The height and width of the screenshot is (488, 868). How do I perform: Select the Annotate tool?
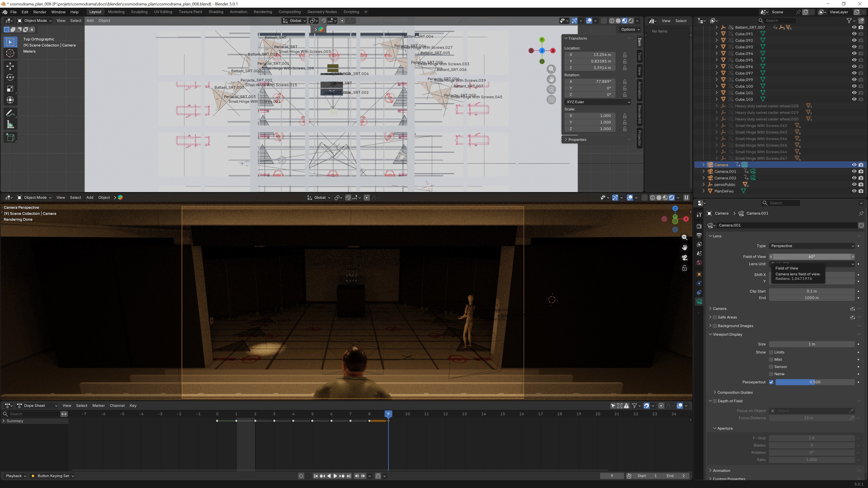point(10,113)
